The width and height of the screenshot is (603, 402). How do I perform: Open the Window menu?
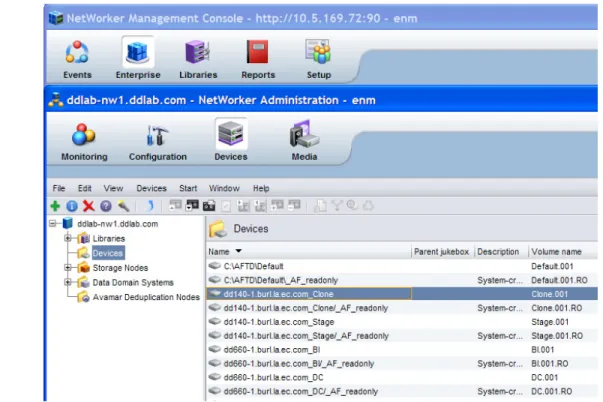(224, 188)
